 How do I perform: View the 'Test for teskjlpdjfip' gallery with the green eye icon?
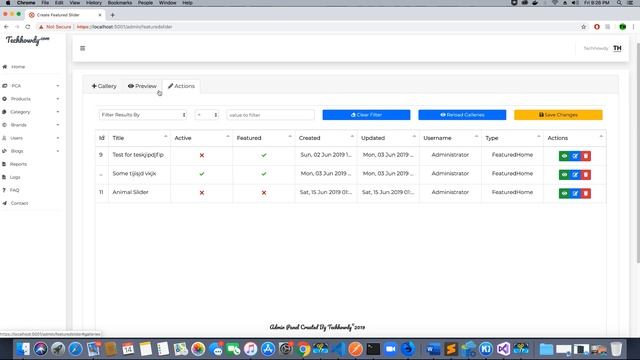click(x=564, y=156)
